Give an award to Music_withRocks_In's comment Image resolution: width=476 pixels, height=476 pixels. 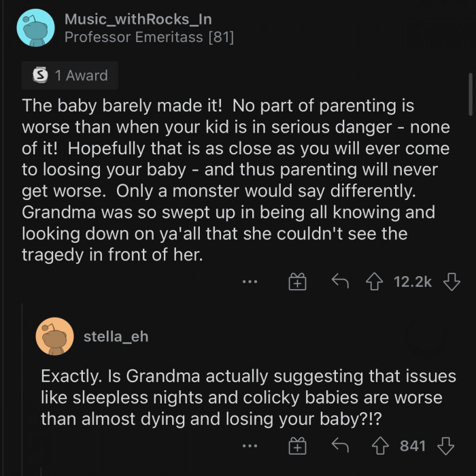(x=297, y=282)
